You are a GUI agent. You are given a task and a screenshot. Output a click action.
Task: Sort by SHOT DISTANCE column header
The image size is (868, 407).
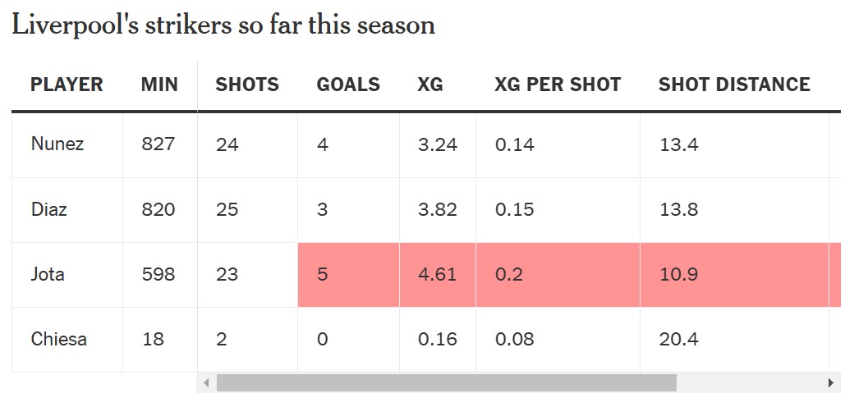734,85
